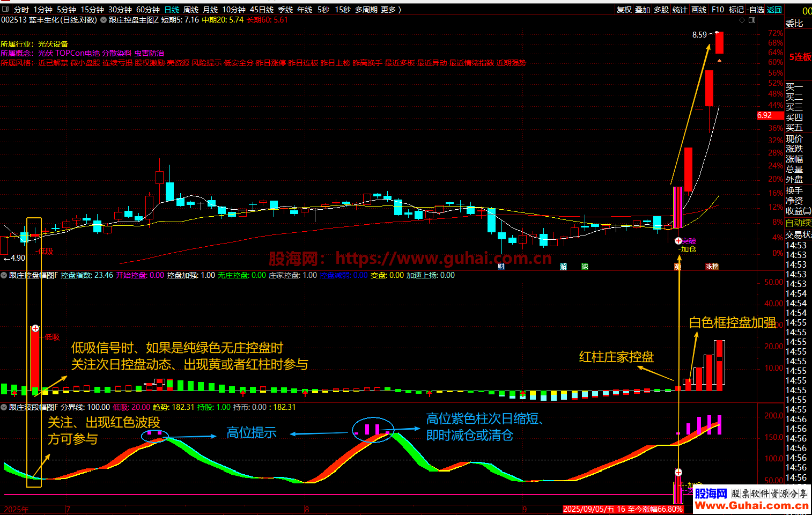Click the 6.92 current price axis label
812x515 pixels.
click(765, 115)
